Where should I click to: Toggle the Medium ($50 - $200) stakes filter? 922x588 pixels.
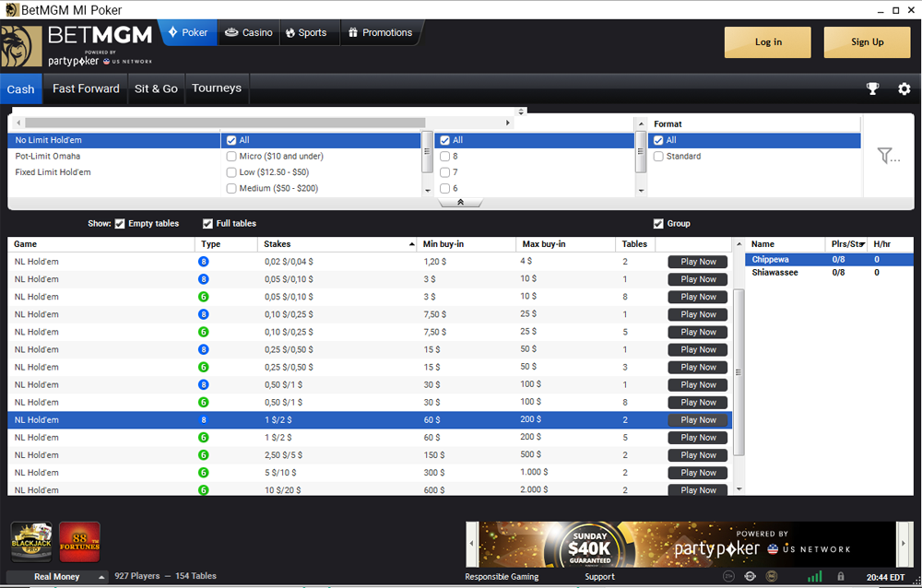pos(231,188)
